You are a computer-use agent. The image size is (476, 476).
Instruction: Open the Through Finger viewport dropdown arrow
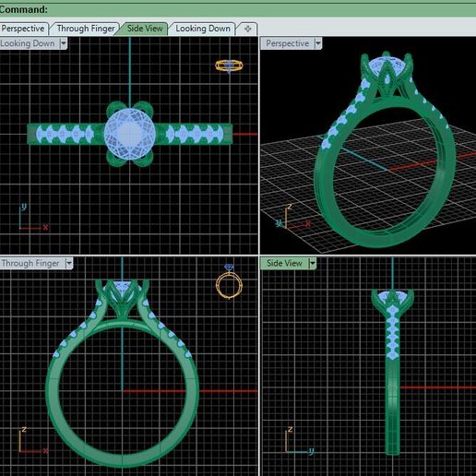tap(69, 263)
